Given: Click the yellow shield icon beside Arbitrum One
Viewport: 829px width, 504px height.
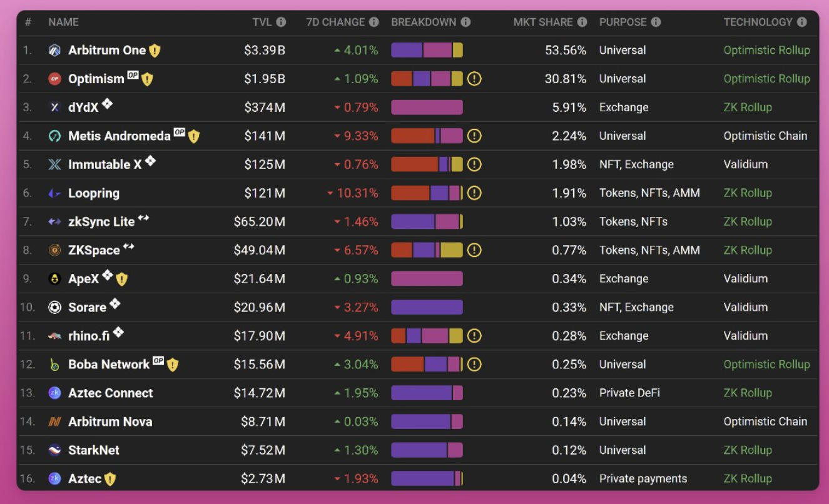Looking at the screenshot, I should [155, 51].
